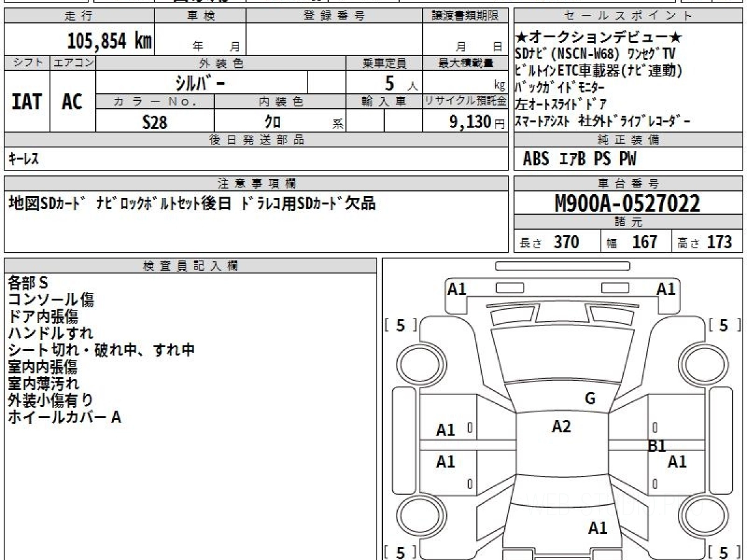Screen dimensions: 747x560
Task: Select the inspector note 室内内張傷
Action: 43,367
